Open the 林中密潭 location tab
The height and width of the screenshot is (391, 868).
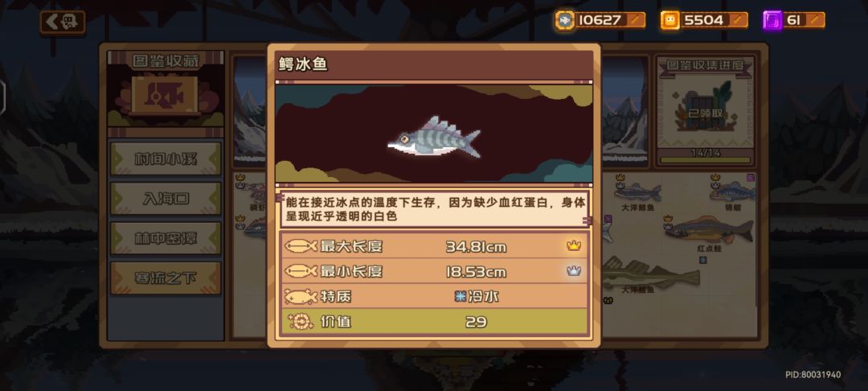(166, 238)
